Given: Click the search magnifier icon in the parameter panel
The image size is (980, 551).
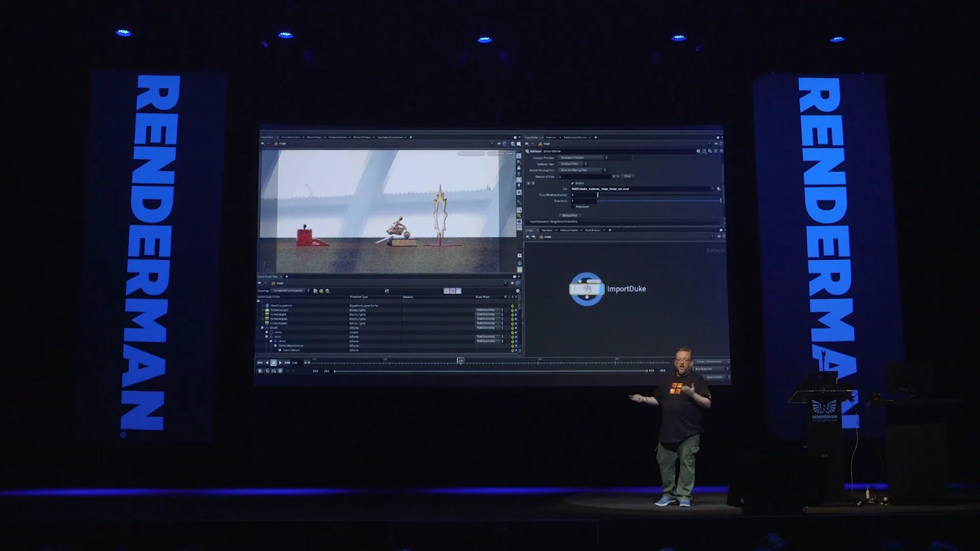Looking at the screenshot, I should click(710, 152).
